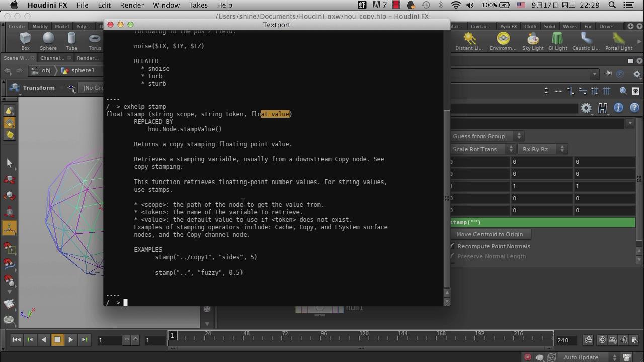Screen dimensions: 644x362
Task: Click the highlighted stop playback button
Action: coord(57,340)
